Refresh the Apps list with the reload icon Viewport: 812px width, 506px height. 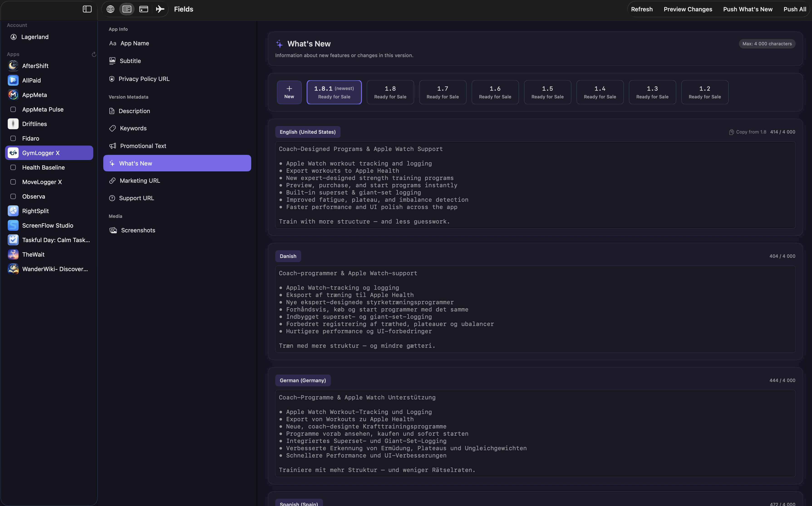[94, 54]
